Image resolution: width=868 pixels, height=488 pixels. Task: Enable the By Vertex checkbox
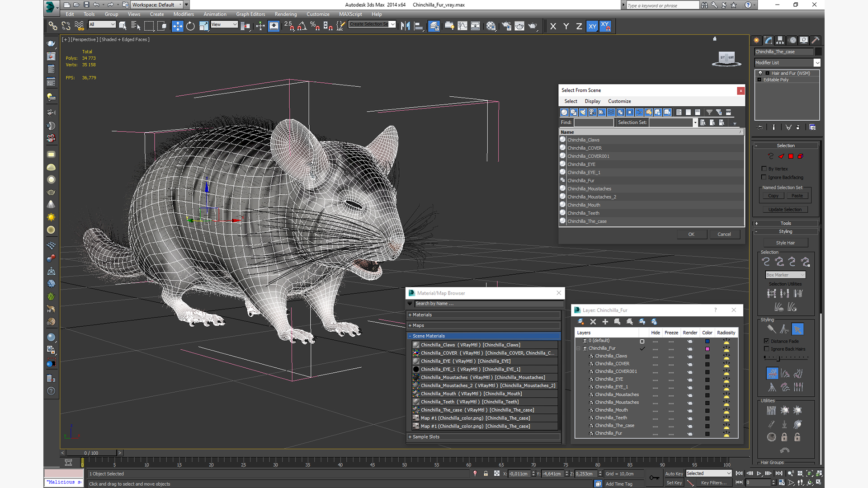point(764,169)
